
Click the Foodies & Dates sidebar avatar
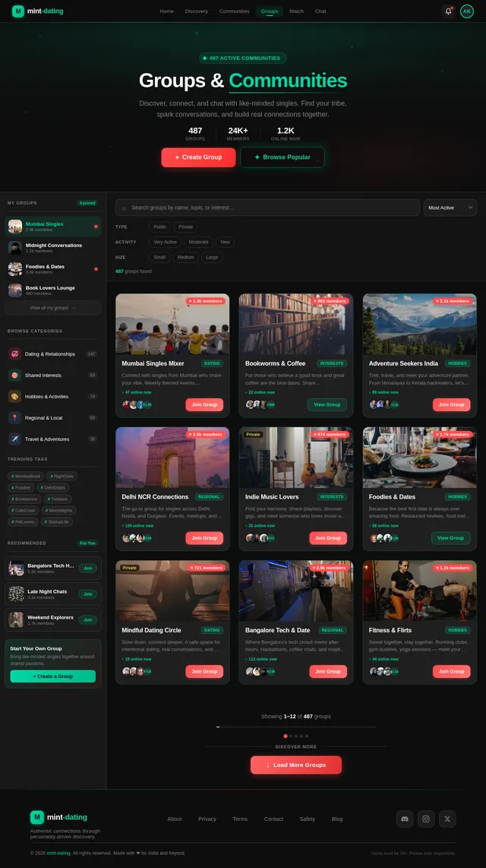[15, 269]
